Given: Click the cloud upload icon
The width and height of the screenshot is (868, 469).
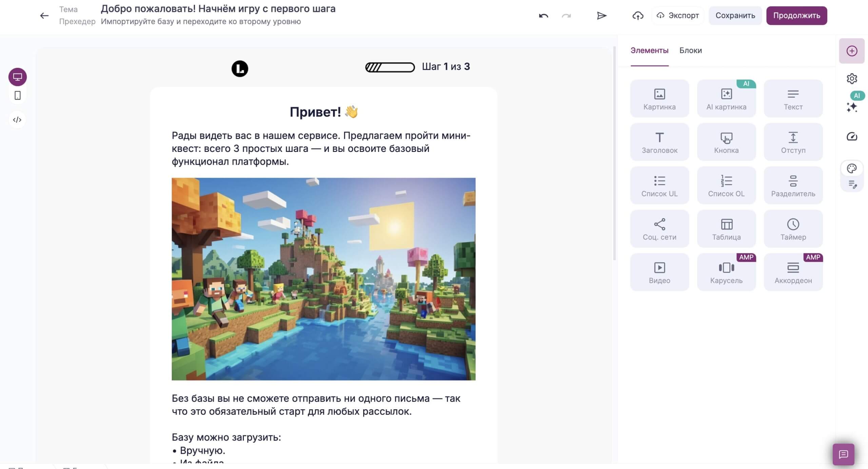Looking at the screenshot, I should point(638,16).
